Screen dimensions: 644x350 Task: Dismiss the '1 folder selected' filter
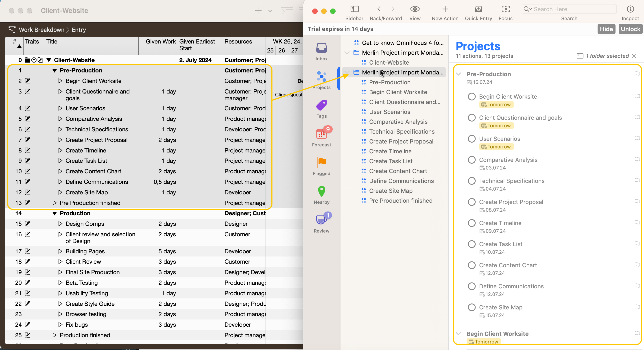click(634, 56)
